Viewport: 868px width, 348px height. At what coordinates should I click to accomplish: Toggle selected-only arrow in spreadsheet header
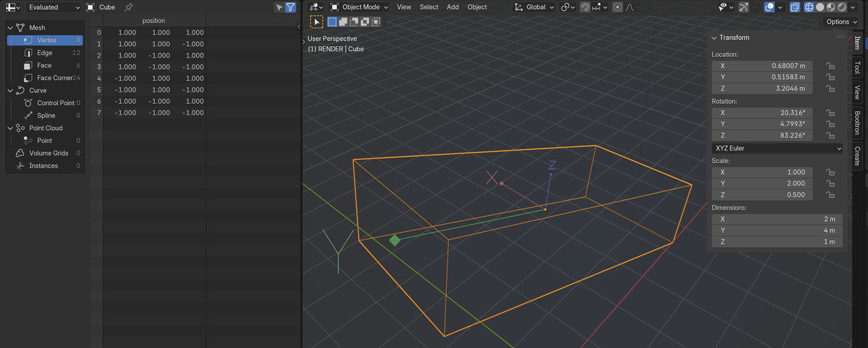(x=279, y=7)
